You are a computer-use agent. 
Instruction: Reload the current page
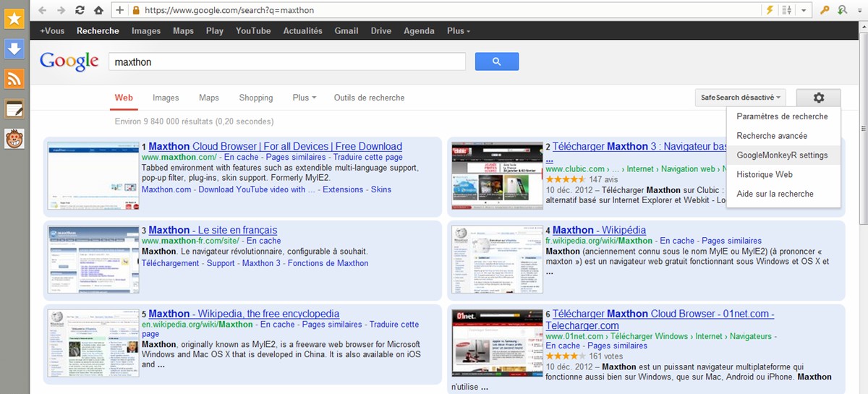click(80, 10)
